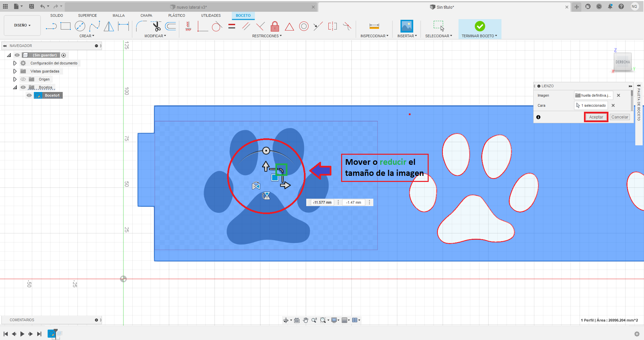Click the Orbit navigation tool

pyautogui.click(x=286, y=320)
